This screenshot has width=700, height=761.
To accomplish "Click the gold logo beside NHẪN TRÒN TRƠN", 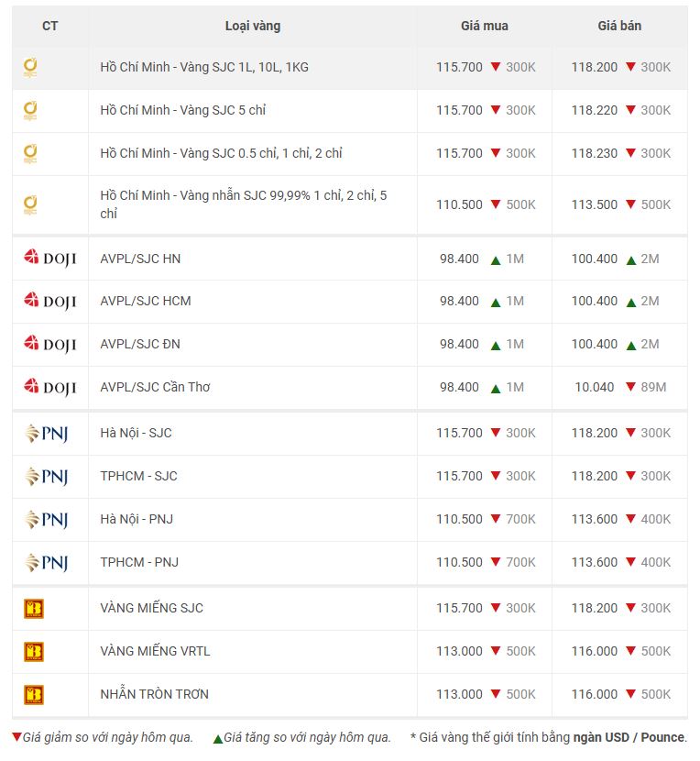I will click(34, 694).
